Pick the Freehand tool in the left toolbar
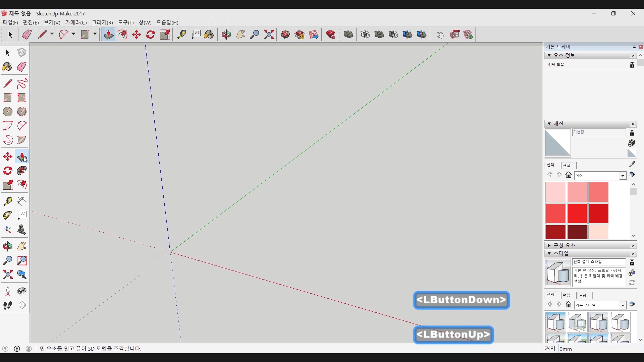Image resolution: width=644 pixels, height=362 pixels. point(22,83)
